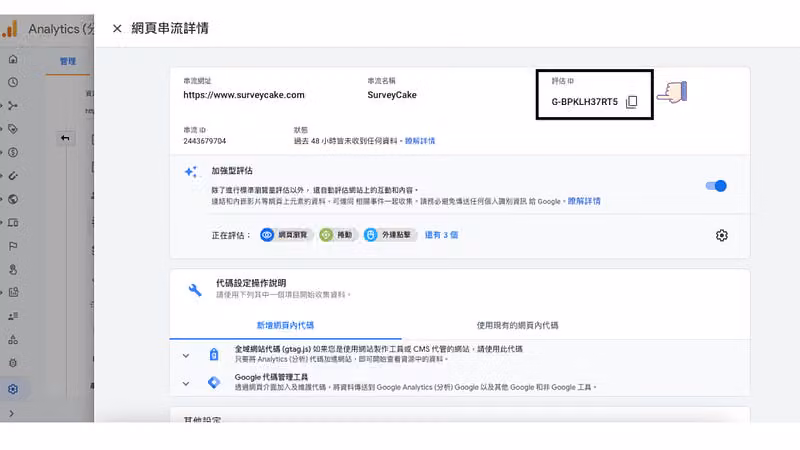Select the 捲動 scroll chip
This screenshot has height=450, width=800.
point(337,235)
